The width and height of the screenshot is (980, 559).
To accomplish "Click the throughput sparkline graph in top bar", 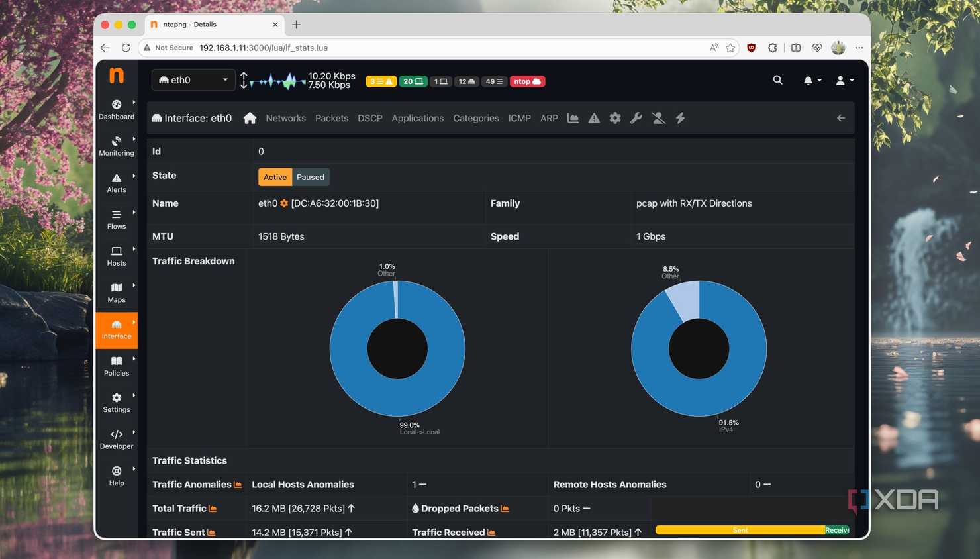I will (277, 81).
